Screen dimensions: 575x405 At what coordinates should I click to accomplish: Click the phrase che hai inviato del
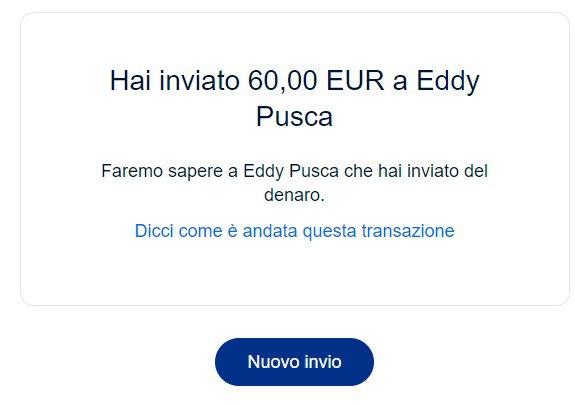coord(416,171)
